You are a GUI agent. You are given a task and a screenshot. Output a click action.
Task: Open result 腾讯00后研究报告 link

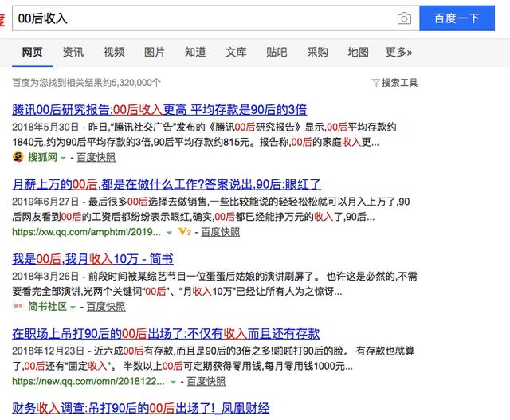click(159, 110)
